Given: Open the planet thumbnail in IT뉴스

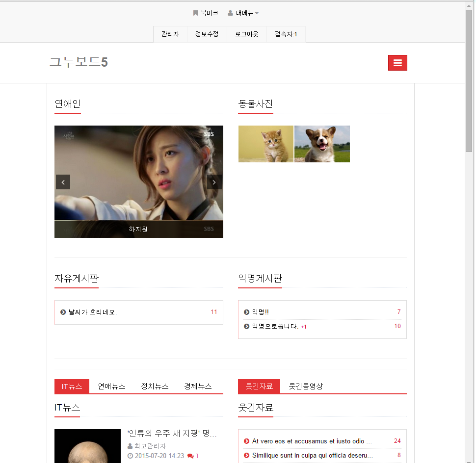Looking at the screenshot, I should pyautogui.click(x=87, y=446).
